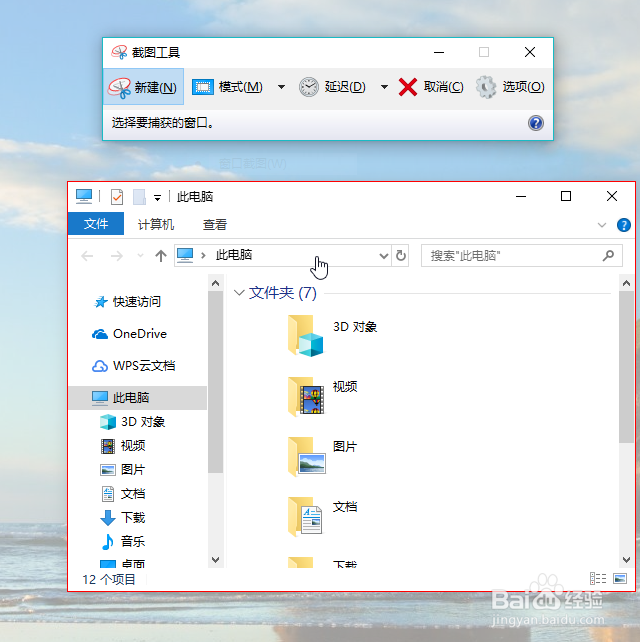This screenshot has width=640, height=642.
Task: Select the 3D 对象 folder icon
Action: [306, 335]
